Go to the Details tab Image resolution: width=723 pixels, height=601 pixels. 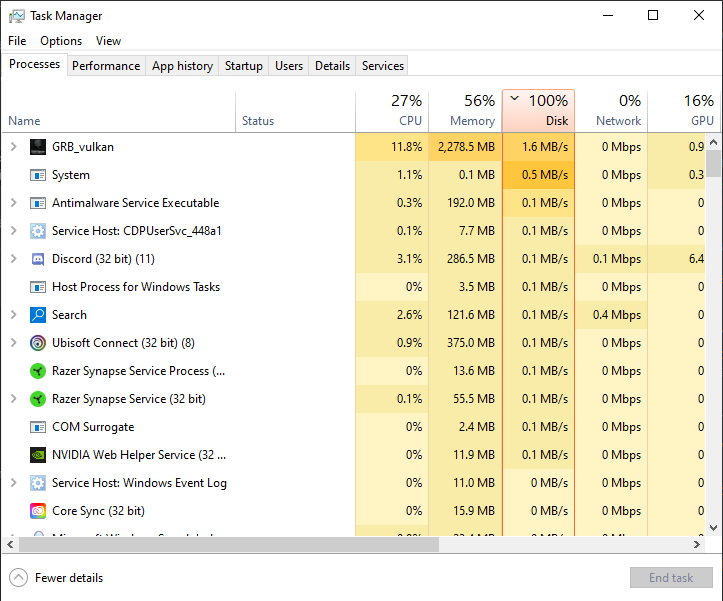[332, 66]
